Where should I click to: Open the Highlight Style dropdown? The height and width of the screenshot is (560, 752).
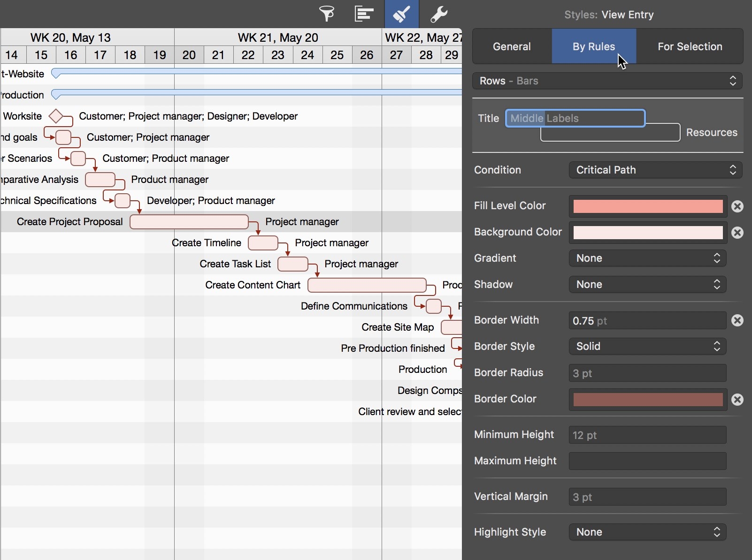tap(646, 532)
